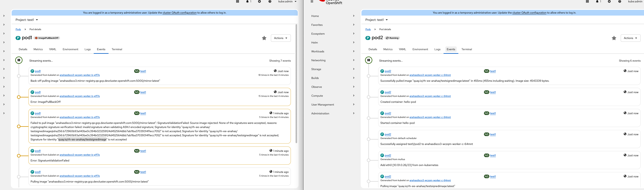The height and width of the screenshot is (190, 644).
Task: Open the Project: test1 selector in pod1 window
Action: [x=27, y=20]
